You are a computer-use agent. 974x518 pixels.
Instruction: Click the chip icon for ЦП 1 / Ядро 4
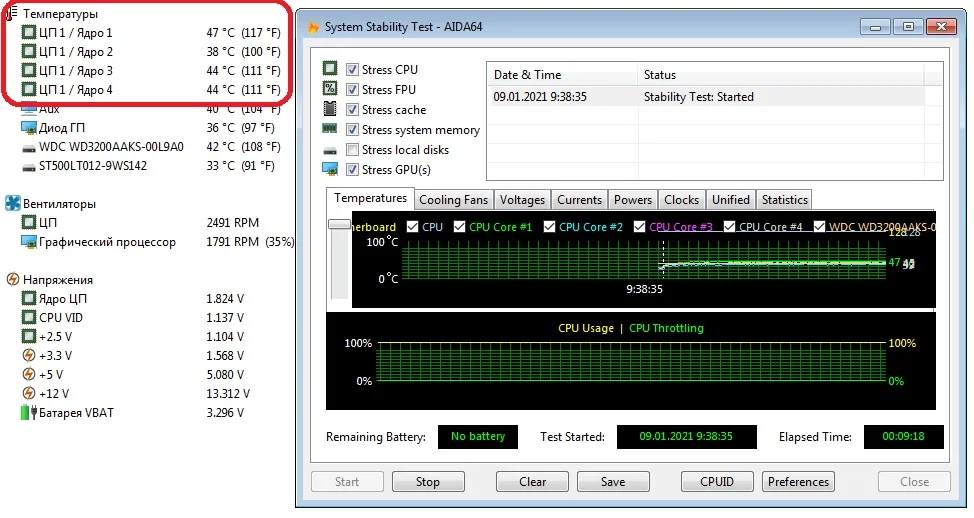[x=29, y=89]
